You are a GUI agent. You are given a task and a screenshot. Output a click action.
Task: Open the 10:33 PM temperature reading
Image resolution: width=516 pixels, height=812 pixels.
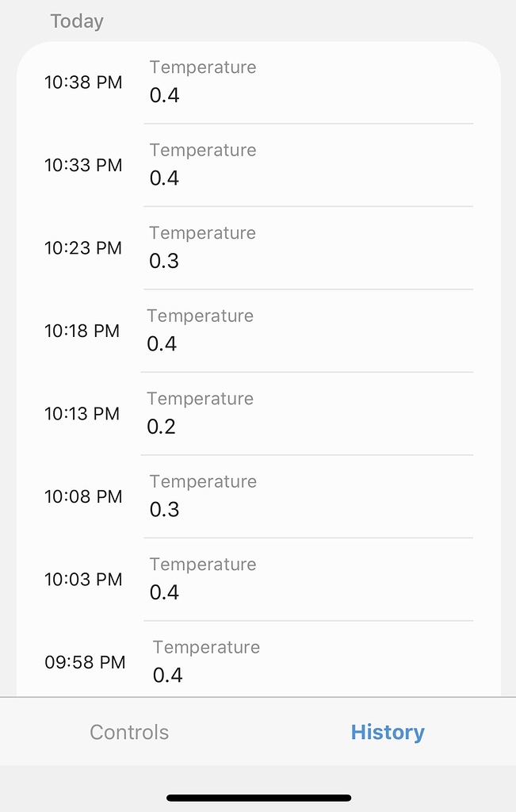click(x=258, y=165)
